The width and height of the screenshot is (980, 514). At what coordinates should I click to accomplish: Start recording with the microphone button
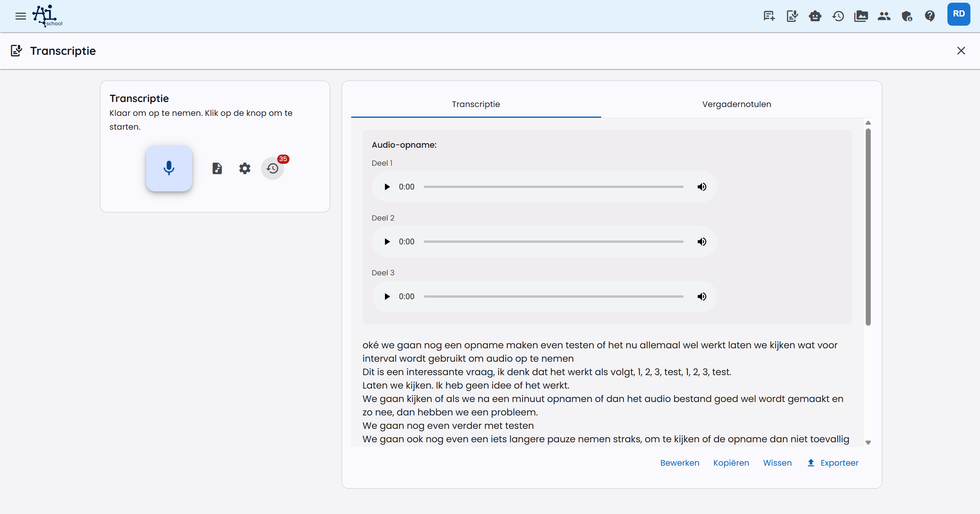[x=169, y=168]
